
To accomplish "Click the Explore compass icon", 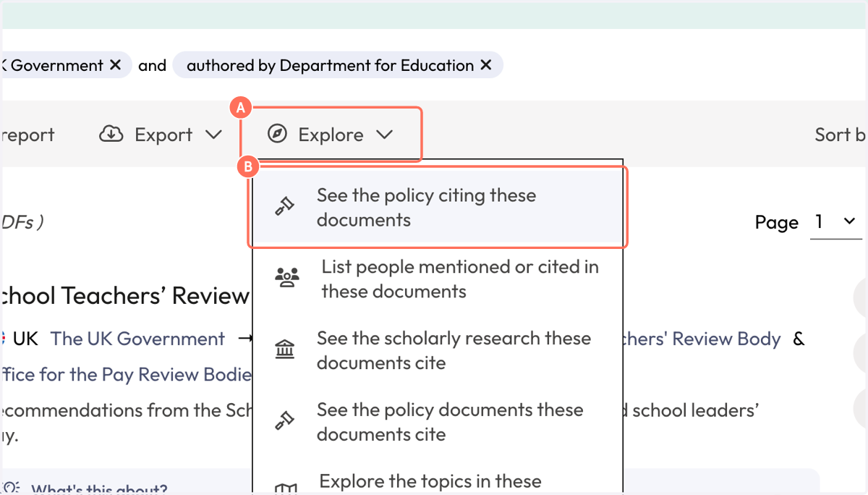I will click(x=277, y=134).
